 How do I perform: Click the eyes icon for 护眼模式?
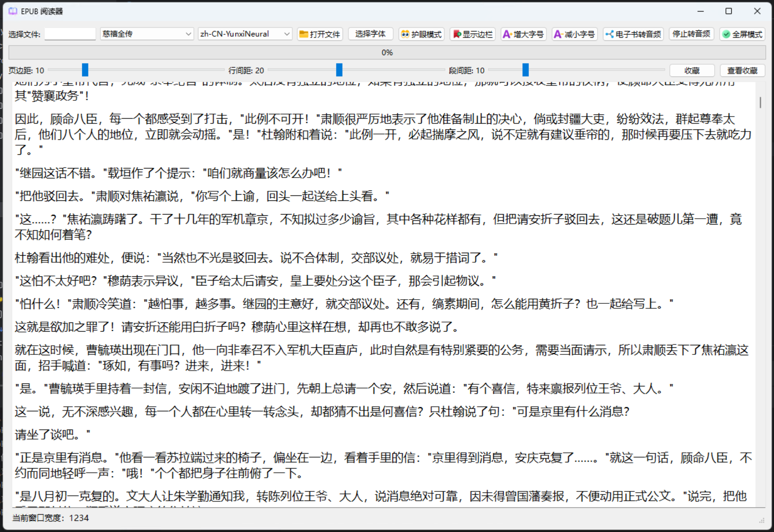[405, 34]
